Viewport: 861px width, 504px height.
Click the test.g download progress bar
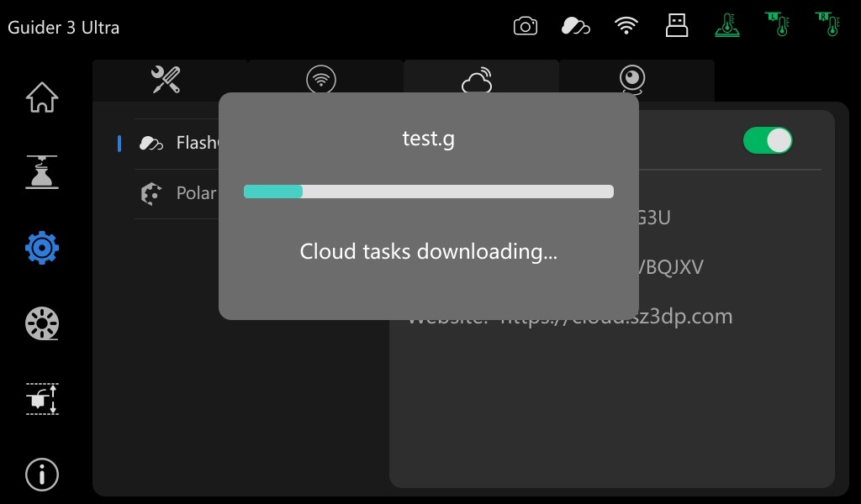point(428,192)
